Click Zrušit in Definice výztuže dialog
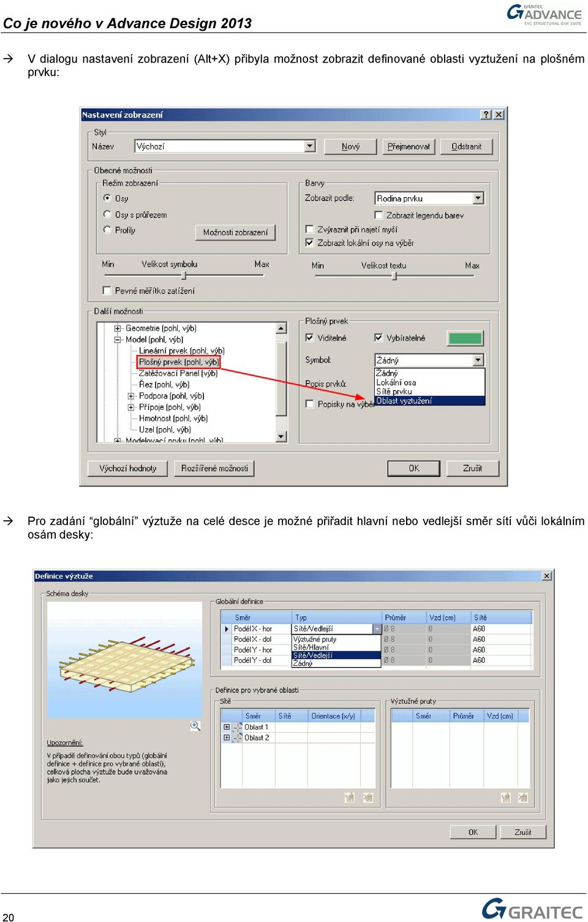This screenshot has height=922, width=588. pyautogui.click(x=522, y=832)
